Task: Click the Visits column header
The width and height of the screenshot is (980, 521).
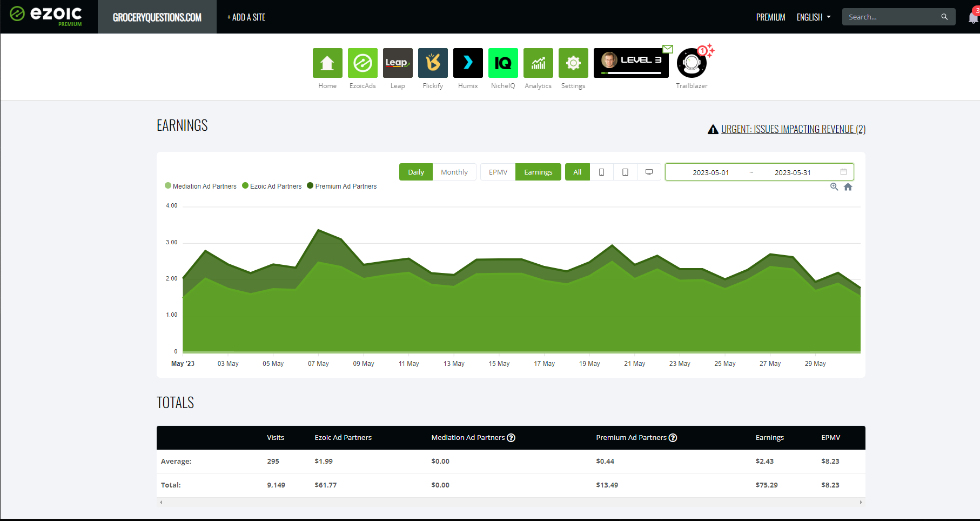Action: click(x=276, y=438)
